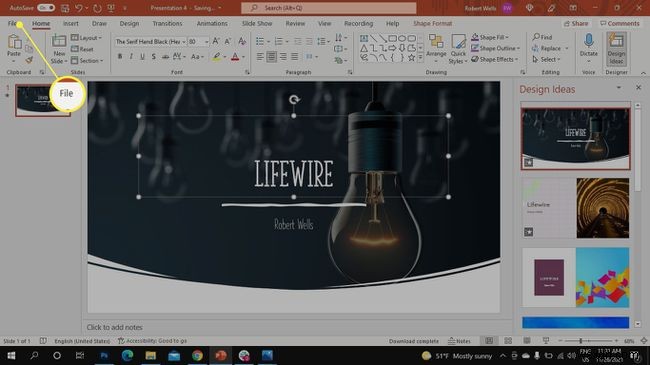
Task: Open the Layout dropdown
Action: click(86, 38)
